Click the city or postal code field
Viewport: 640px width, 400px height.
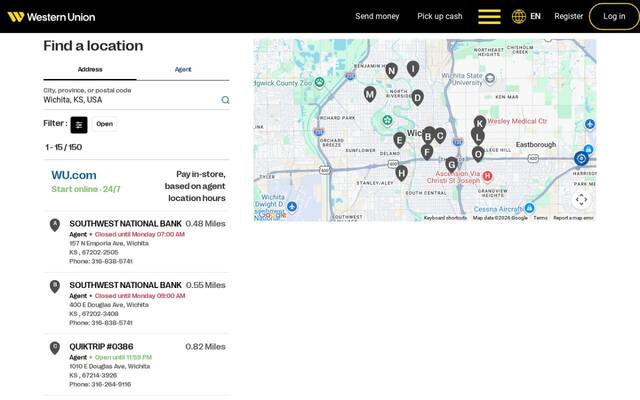[131, 100]
